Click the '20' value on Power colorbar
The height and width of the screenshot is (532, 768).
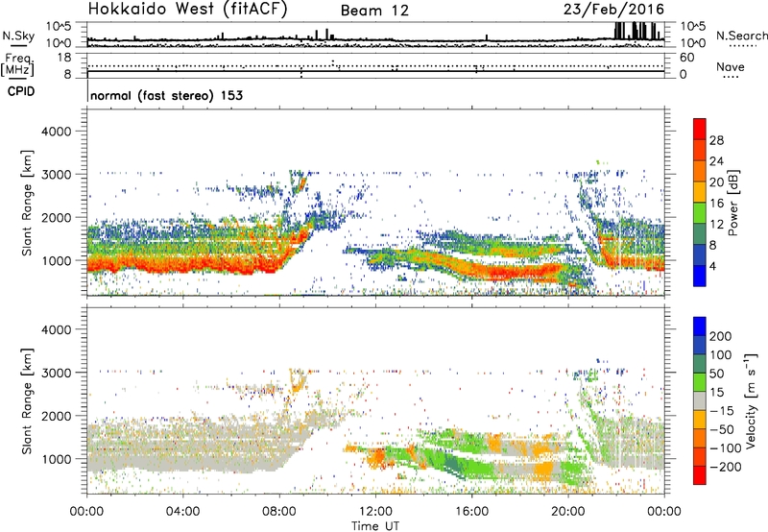(x=716, y=182)
